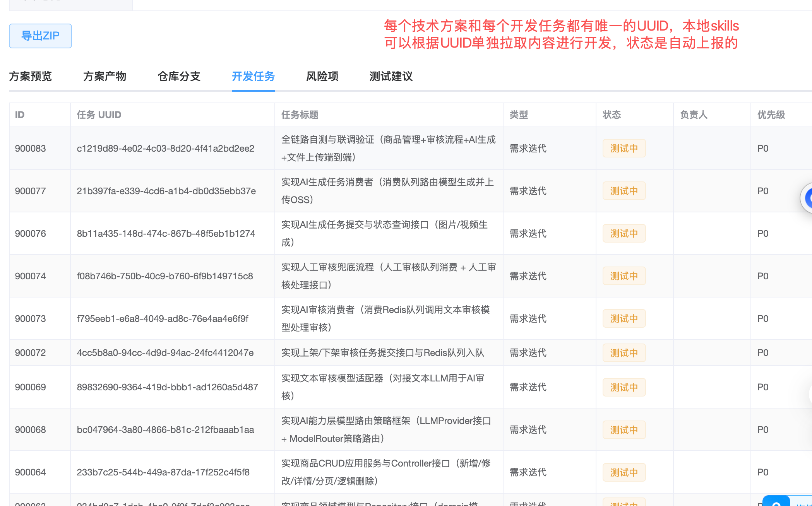812x506 pixels.
Task: Click 测试中 status tag for task 900076
Action: 624,234
